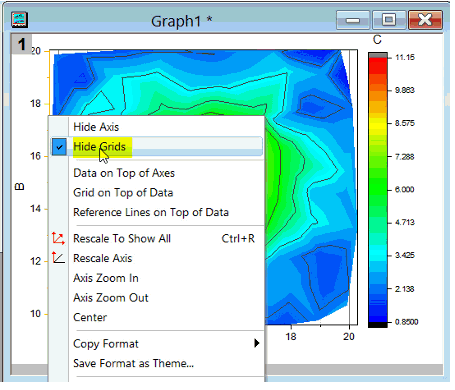
Task: Close the Graph1 window
Action: tap(425, 20)
